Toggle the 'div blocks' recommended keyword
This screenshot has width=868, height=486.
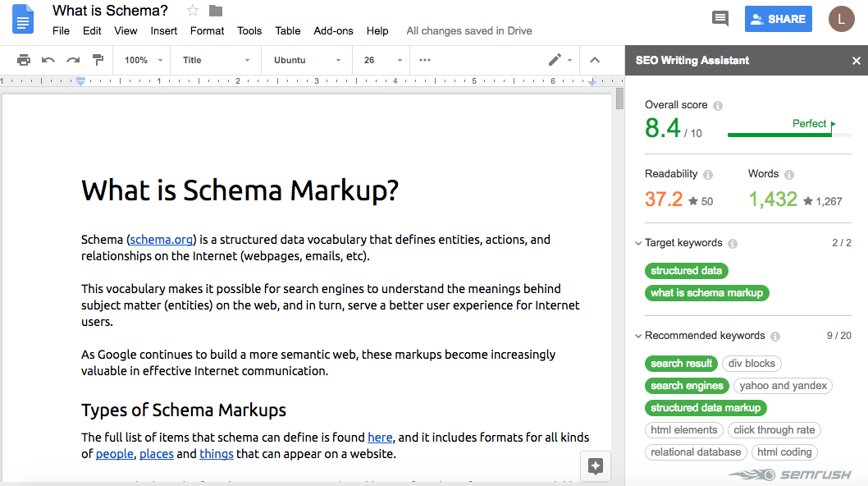click(752, 364)
